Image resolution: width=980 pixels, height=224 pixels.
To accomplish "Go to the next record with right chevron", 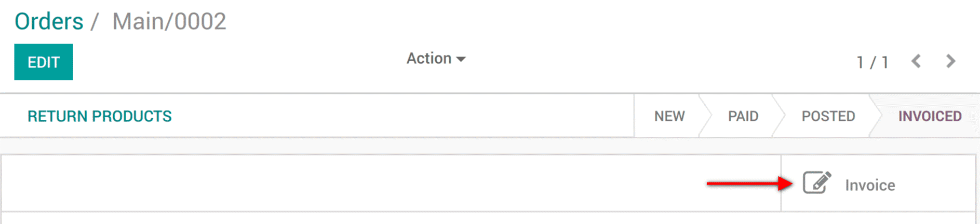I will (950, 61).
